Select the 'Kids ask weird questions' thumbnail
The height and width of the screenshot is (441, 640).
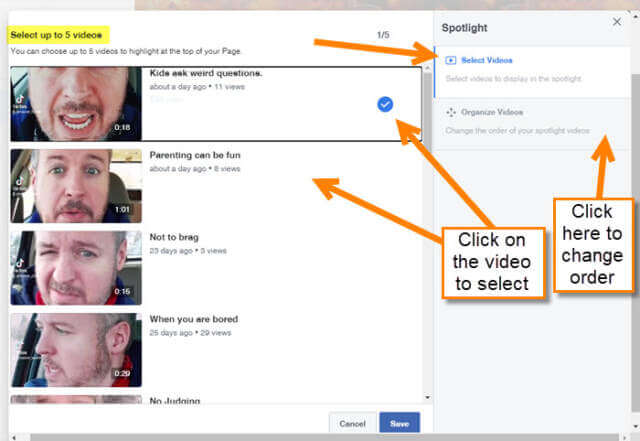coord(76,104)
